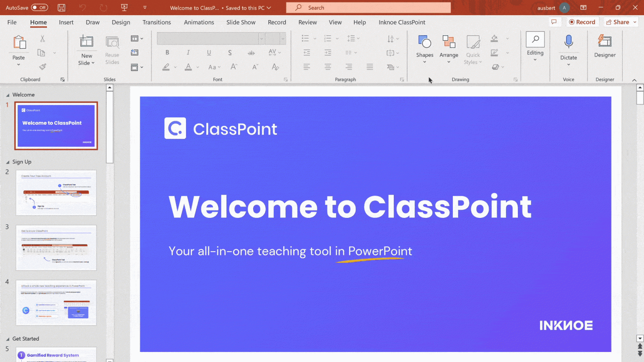Select slide 3 thumbnail in the panel
Viewport: 644px width, 362px height.
click(56, 248)
